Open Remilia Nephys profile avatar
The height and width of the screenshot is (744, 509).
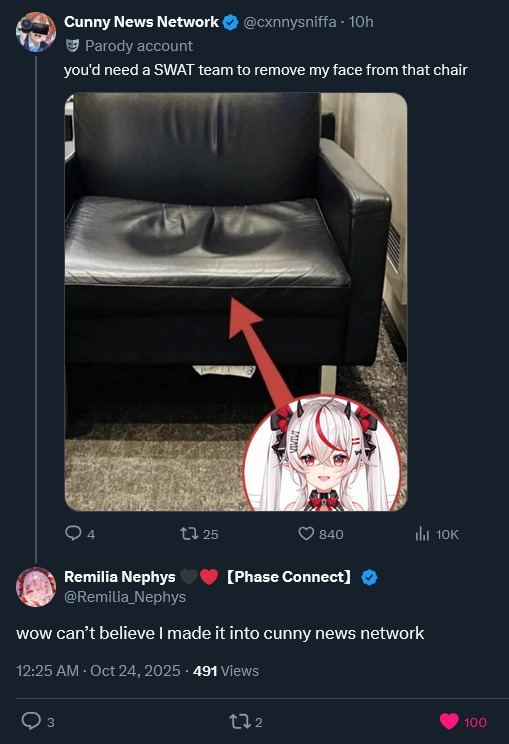click(x=36, y=587)
